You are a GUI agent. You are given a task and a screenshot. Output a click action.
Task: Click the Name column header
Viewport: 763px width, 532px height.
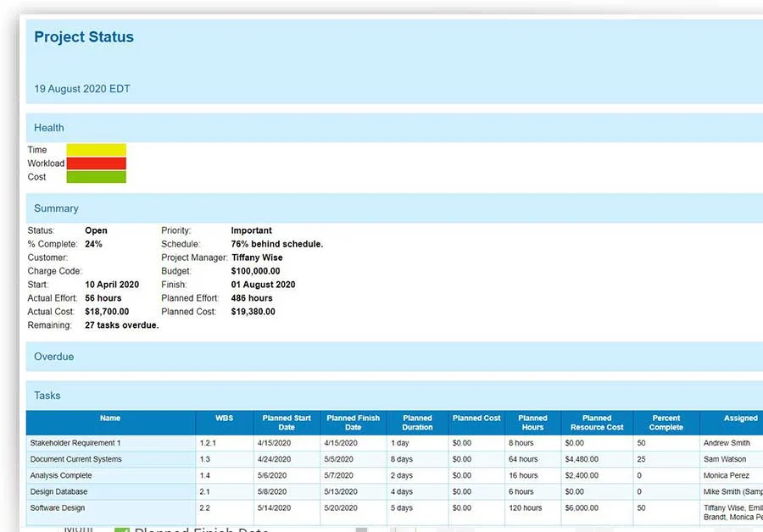[110, 423]
